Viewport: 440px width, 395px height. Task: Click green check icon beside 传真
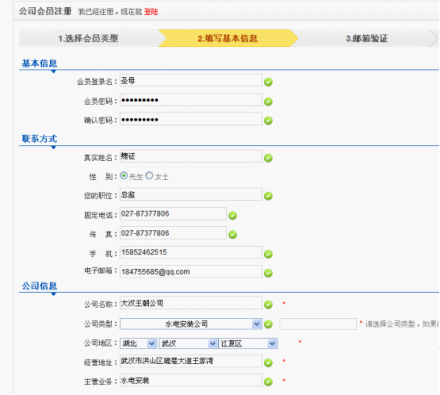pyautogui.click(x=233, y=235)
